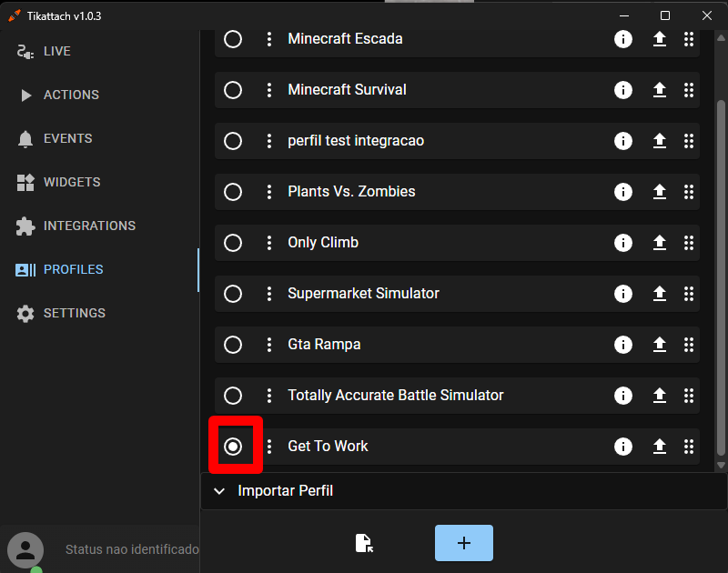
Task: Click drag handle of Minecraft Escada row
Action: pyautogui.click(x=689, y=39)
